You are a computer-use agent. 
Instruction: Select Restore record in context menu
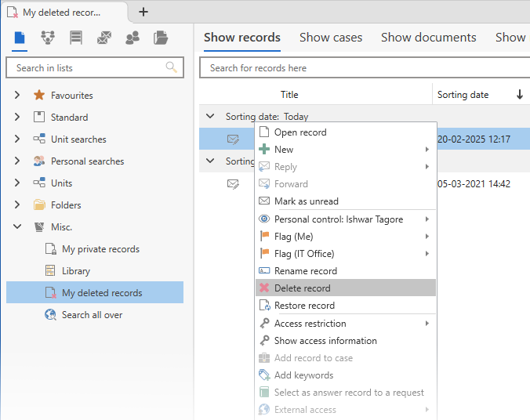tap(304, 306)
